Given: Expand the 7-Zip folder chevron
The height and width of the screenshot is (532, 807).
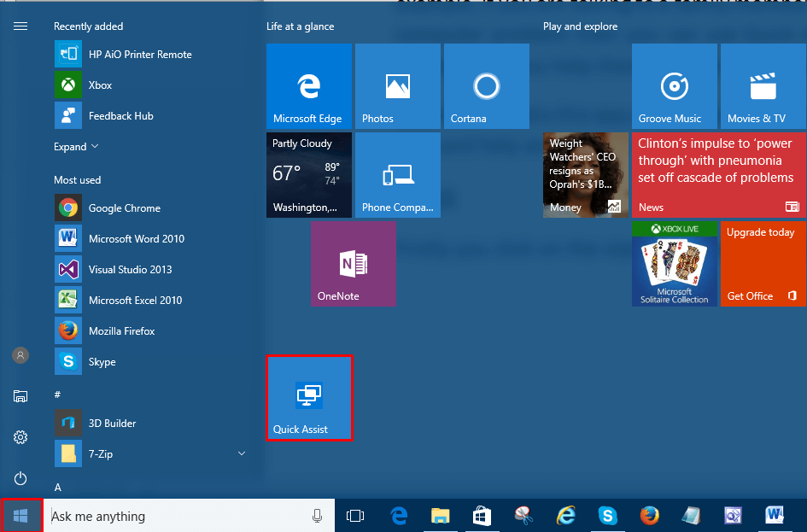Looking at the screenshot, I should [x=242, y=453].
